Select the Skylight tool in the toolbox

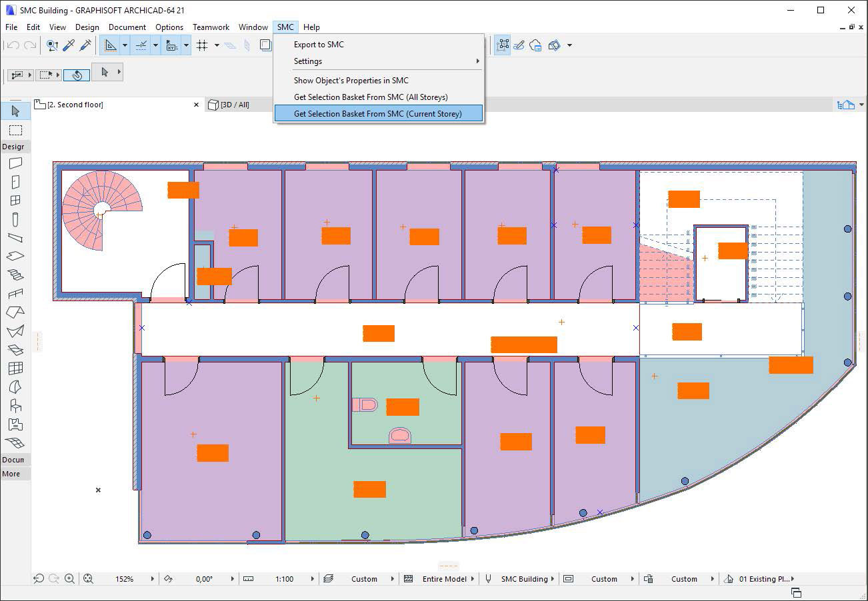coord(15,349)
